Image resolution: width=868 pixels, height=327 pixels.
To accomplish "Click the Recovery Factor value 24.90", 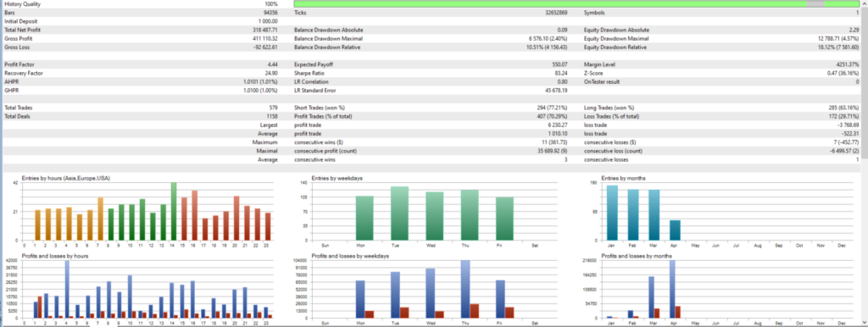I will tap(272, 73).
